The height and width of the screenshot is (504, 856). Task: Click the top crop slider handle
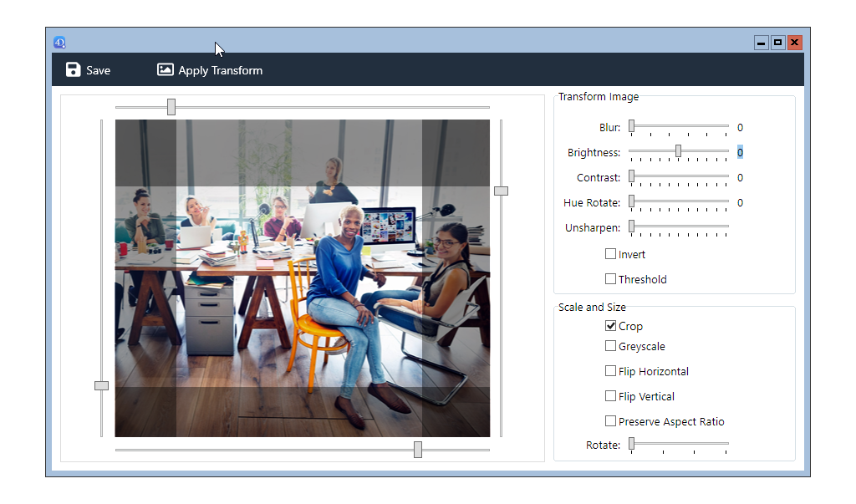(171, 107)
